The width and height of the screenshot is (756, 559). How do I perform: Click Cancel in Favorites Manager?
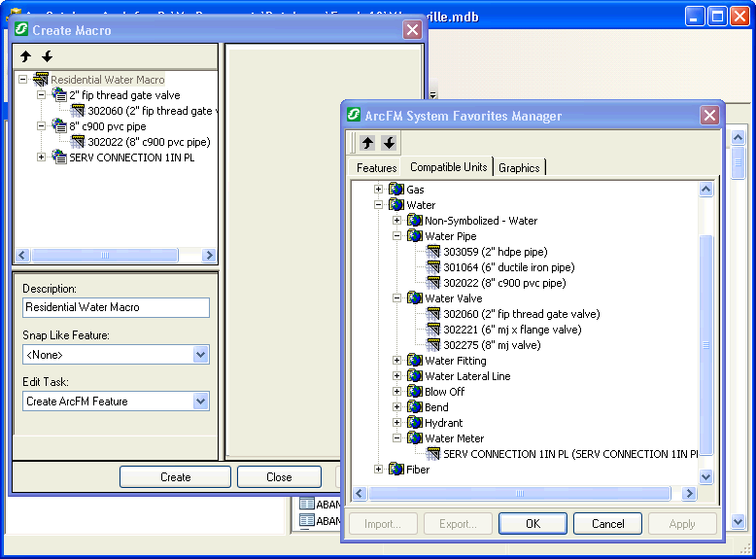(x=608, y=524)
